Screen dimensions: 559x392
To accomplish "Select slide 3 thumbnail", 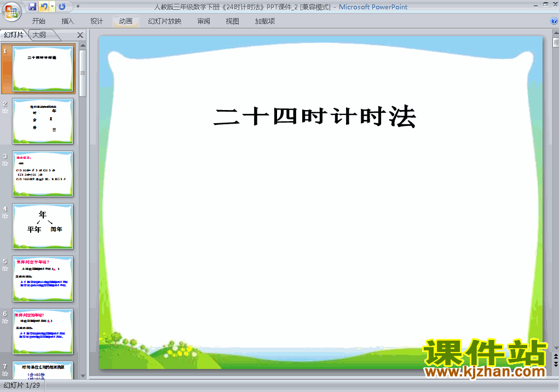I will [43, 174].
